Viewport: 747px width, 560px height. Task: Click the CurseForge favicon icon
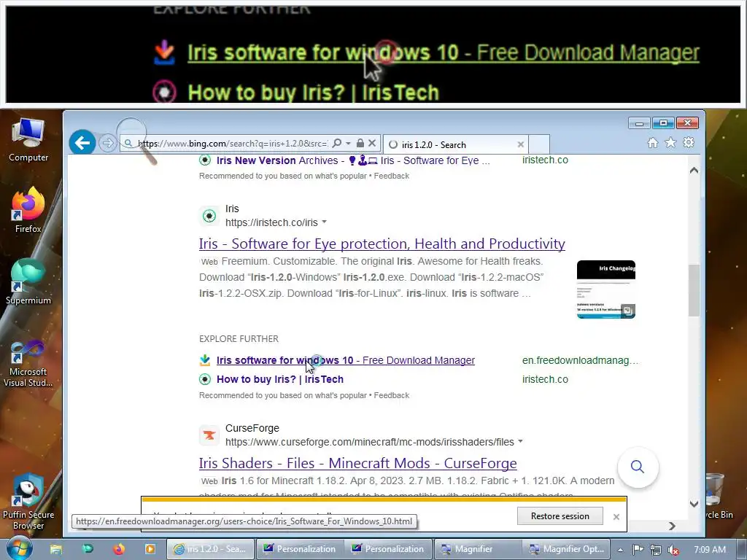(209, 435)
